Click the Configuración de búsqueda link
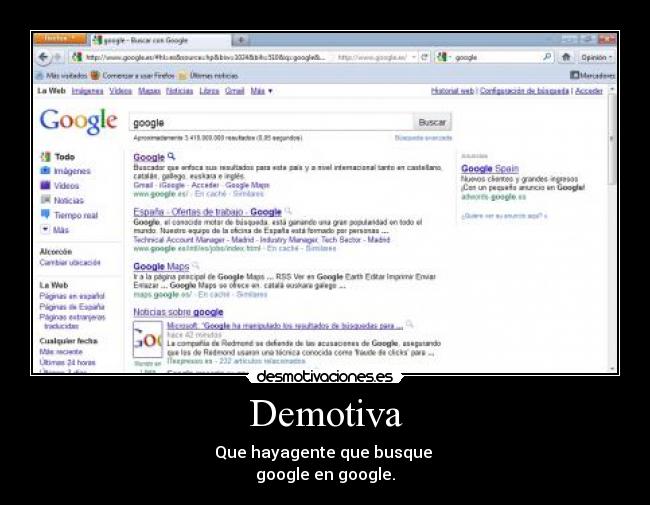Screen dimensions: 650x505 [x=524, y=91]
